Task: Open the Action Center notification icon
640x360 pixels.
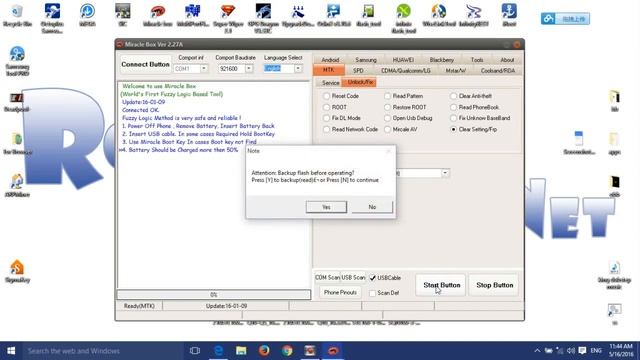Action: [x=582, y=351]
